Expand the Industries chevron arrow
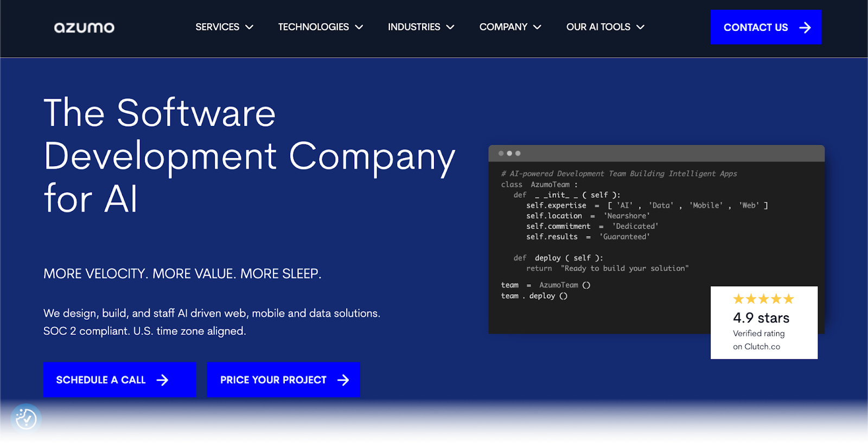The height and width of the screenshot is (445, 868). (450, 27)
